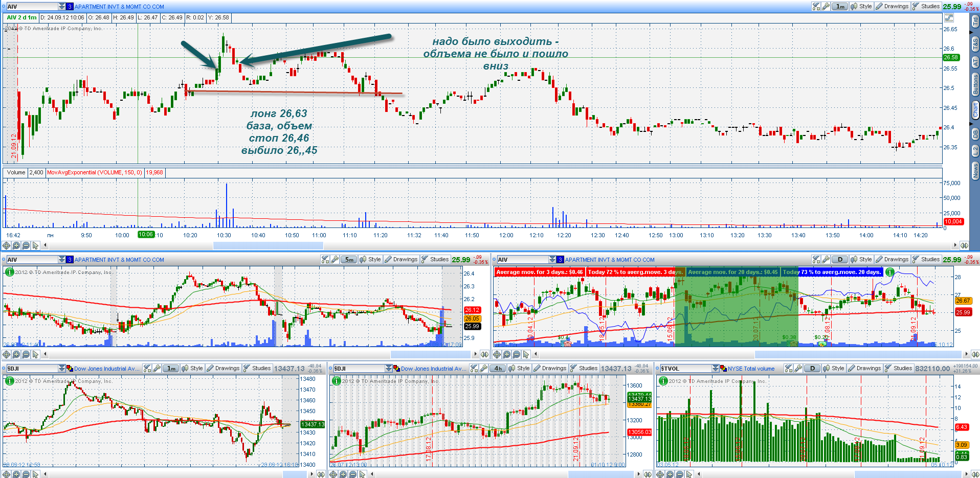The height and width of the screenshot is (478, 980).
Task: Open the Chart sidebar tab
Action: click(x=975, y=110)
